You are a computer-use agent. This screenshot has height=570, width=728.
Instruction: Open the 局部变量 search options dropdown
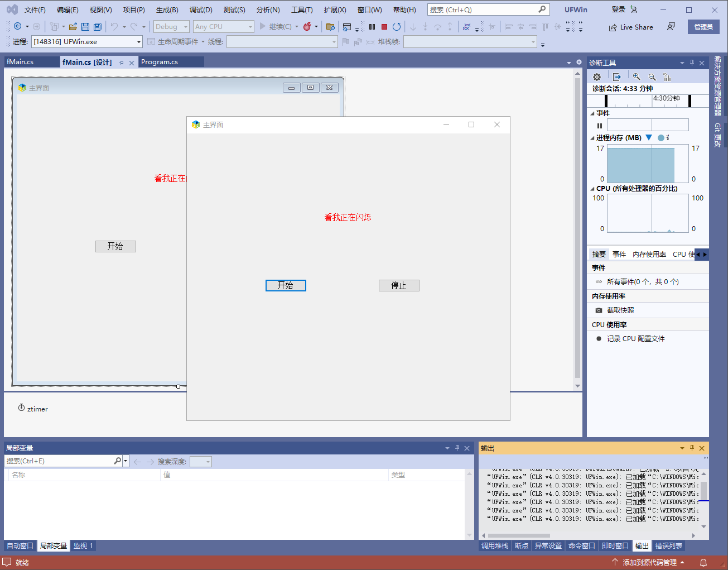[126, 461]
